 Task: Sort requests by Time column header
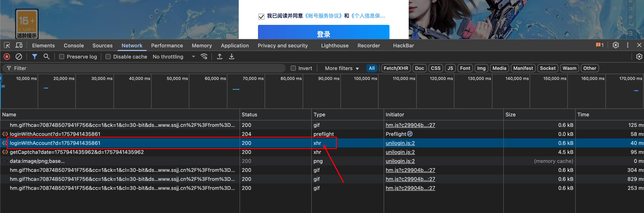point(610,114)
